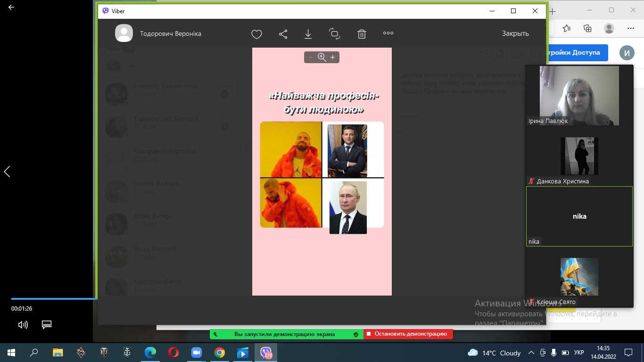Viewport: 644px width, 362px height.
Task: Switch to Microsoft Edge on taskbar
Action: (150, 353)
